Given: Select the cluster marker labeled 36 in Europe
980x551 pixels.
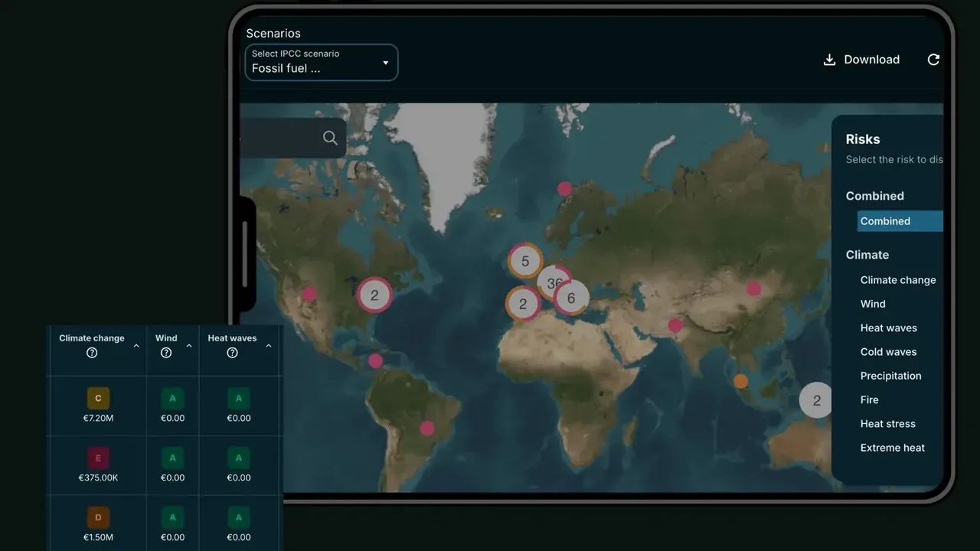Looking at the screenshot, I should [x=554, y=282].
